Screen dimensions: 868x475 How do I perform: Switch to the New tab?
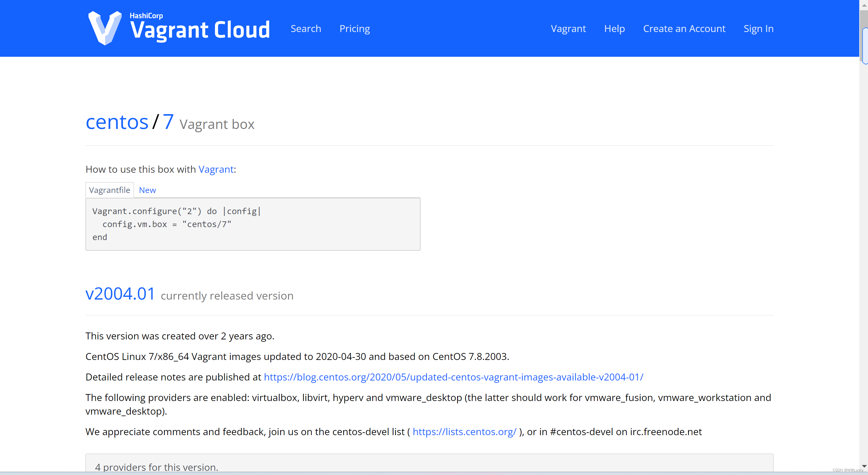click(x=147, y=190)
